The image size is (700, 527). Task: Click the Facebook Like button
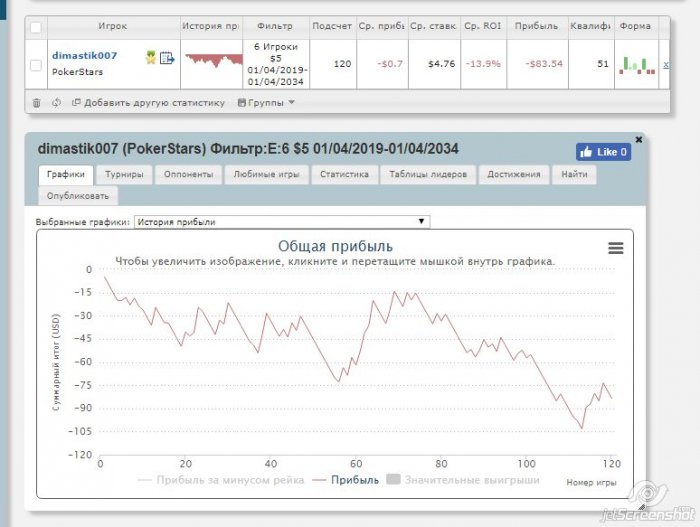click(603, 152)
